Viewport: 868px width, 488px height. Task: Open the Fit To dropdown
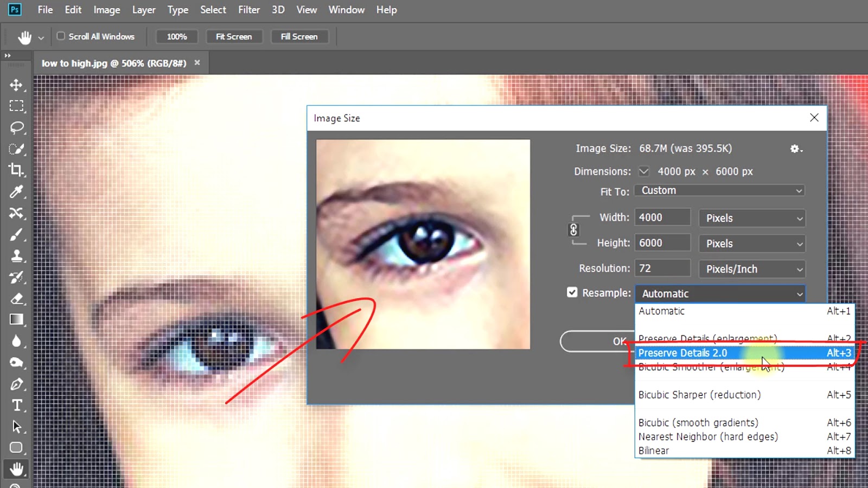pos(719,190)
